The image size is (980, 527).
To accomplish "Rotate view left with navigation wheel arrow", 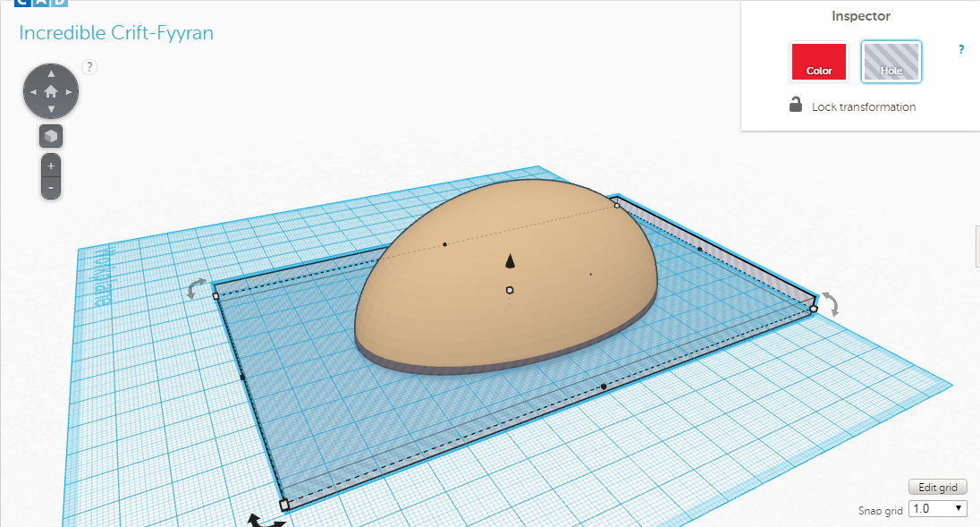I will click(33, 92).
